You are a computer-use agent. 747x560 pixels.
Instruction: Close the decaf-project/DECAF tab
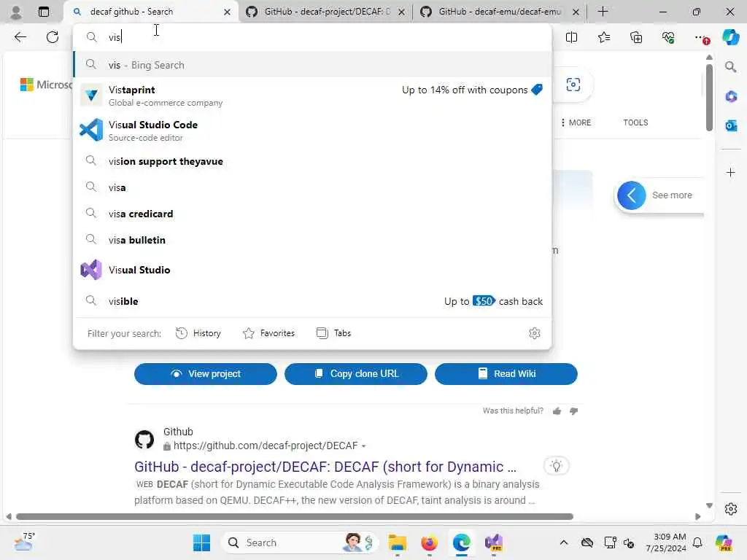click(x=402, y=12)
